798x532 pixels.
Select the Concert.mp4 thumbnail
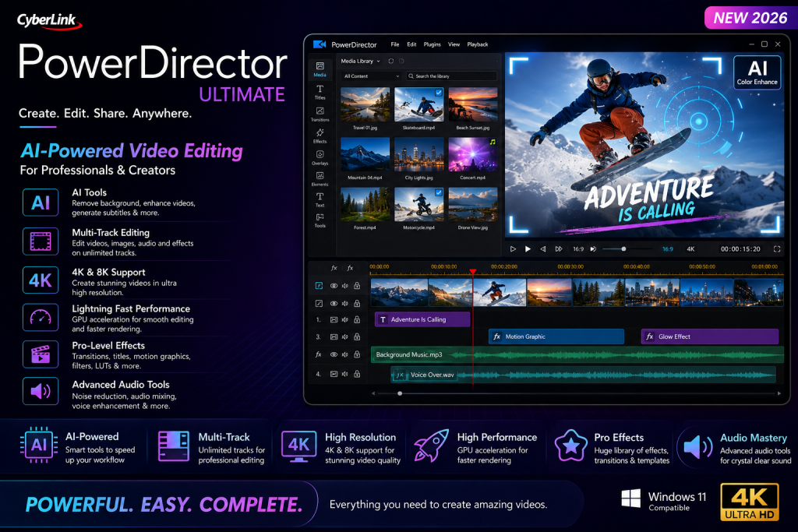pos(473,154)
